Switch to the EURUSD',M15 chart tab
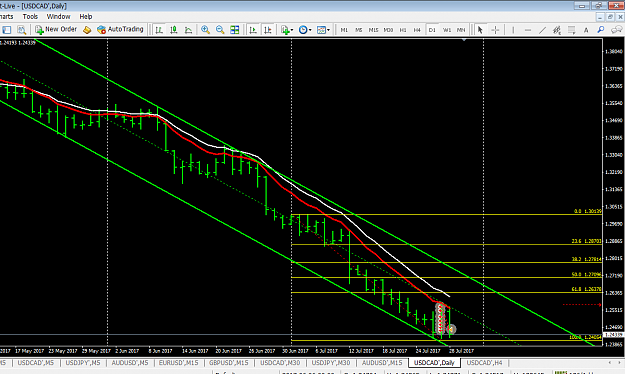 click(x=179, y=362)
